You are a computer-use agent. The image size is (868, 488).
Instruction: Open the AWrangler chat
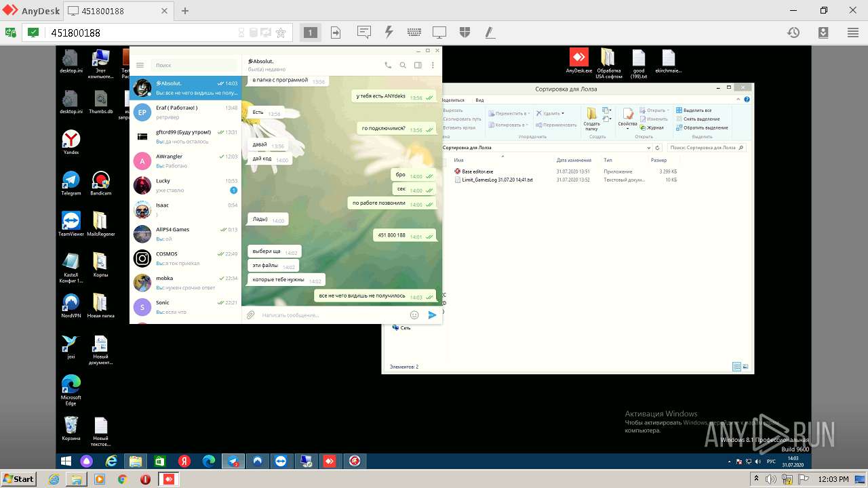coord(185,161)
